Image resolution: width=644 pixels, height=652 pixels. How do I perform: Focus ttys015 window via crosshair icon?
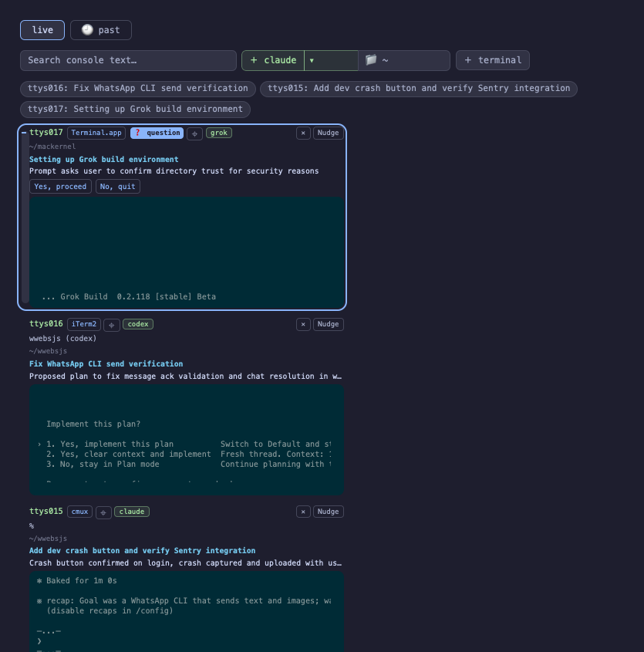click(x=103, y=512)
